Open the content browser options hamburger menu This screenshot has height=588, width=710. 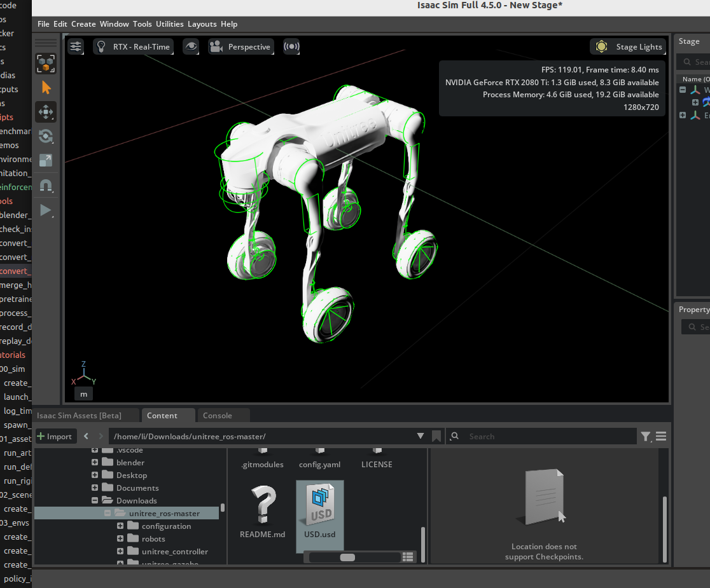[x=661, y=437]
